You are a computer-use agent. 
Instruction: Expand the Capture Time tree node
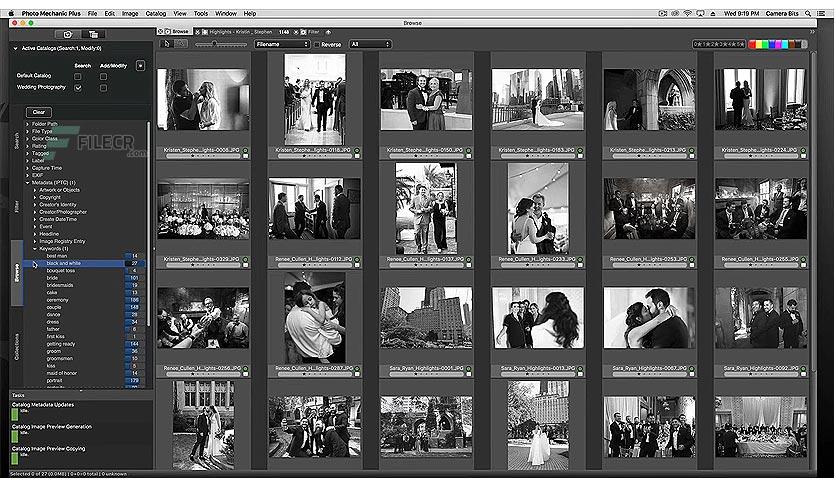point(28,168)
